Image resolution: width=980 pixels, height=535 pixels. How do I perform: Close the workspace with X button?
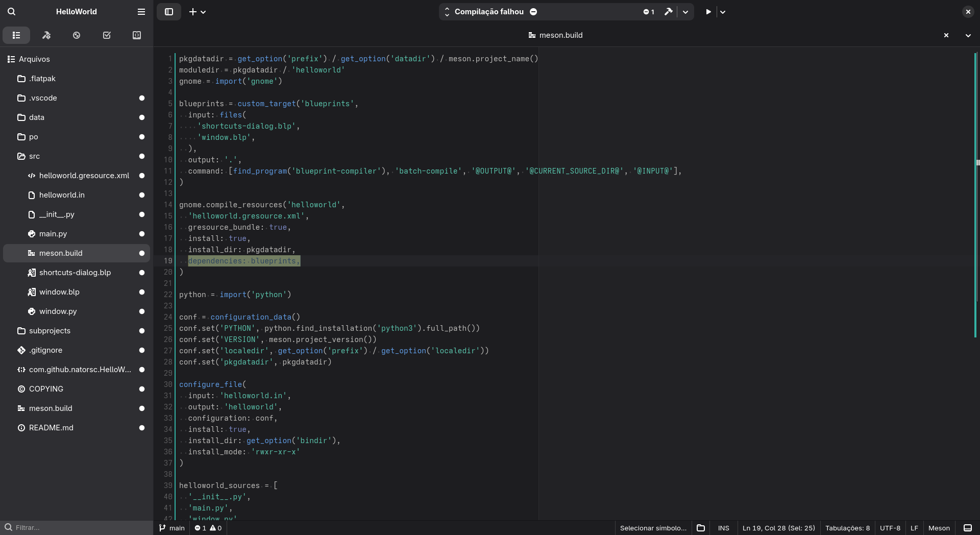(x=968, y=12)
